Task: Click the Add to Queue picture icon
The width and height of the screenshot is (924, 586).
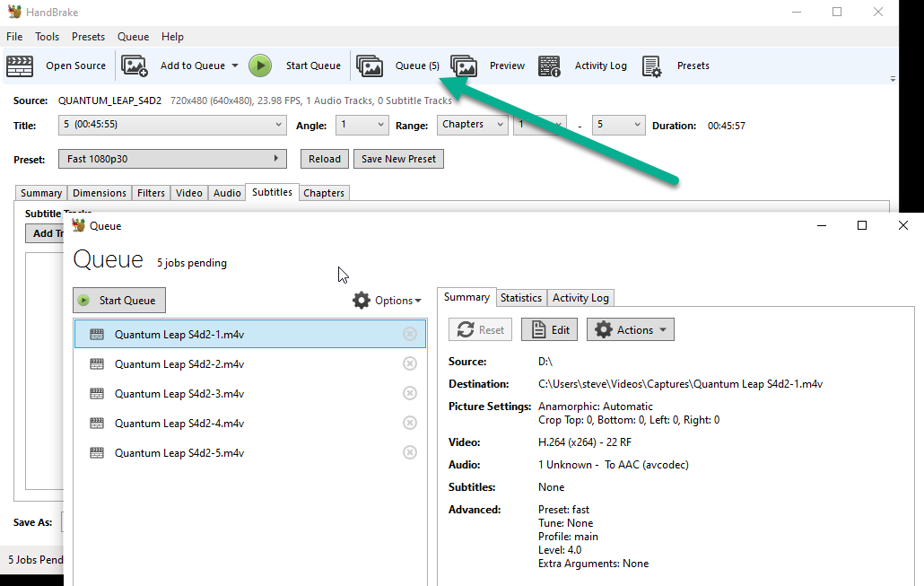Action: point(135,66)
